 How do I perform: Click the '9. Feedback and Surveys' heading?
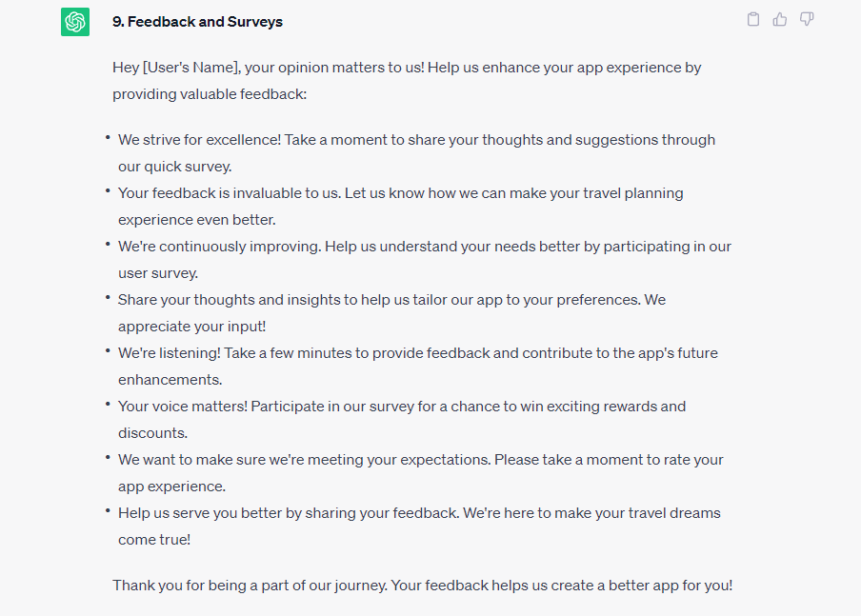click(x=198, y=22)
